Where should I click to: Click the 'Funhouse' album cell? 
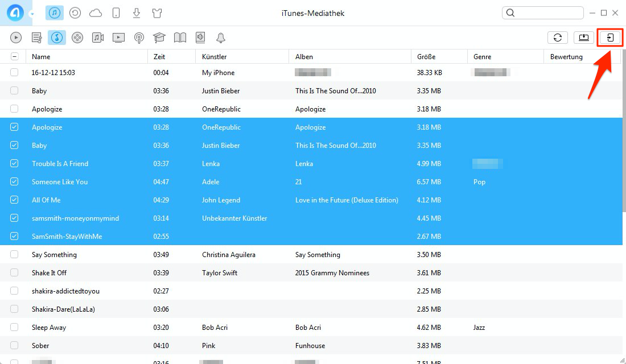(x=310, y=346)
